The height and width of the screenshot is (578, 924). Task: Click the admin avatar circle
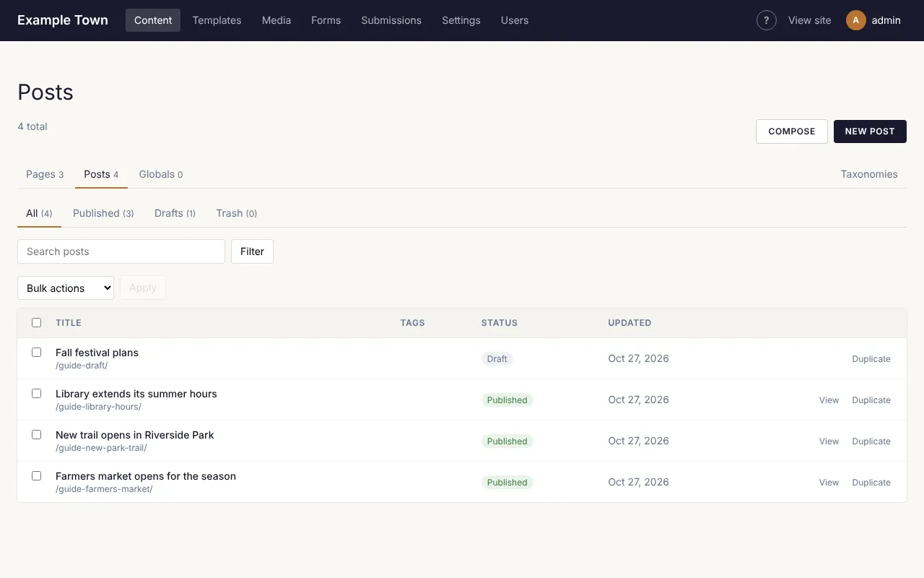(x=856, y=20)
